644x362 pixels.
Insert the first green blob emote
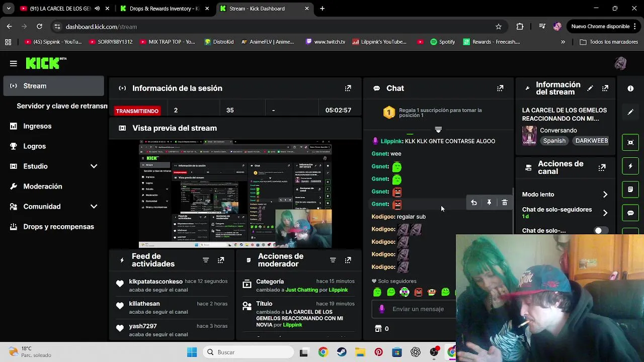click(x=377, y=292)
